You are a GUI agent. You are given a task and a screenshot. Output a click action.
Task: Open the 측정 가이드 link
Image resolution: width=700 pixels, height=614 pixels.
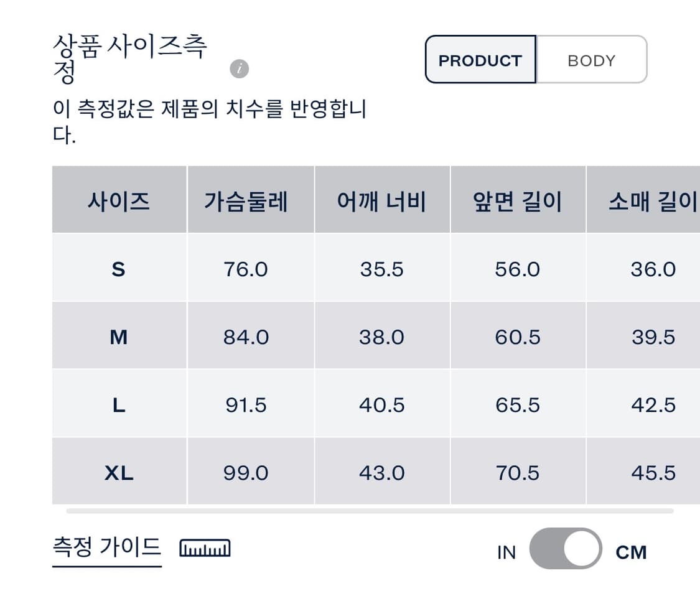click(106, 547)
